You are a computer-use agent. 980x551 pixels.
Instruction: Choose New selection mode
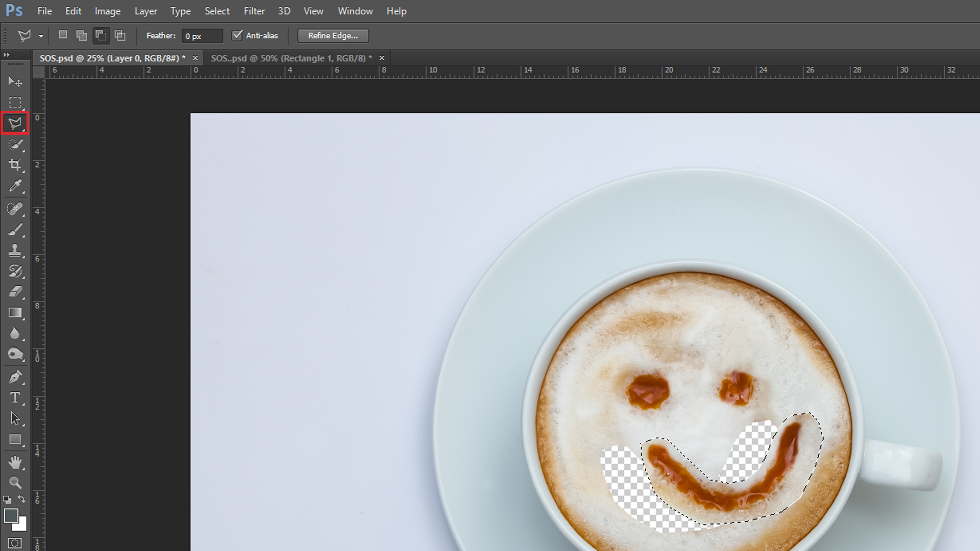(63, 35)
